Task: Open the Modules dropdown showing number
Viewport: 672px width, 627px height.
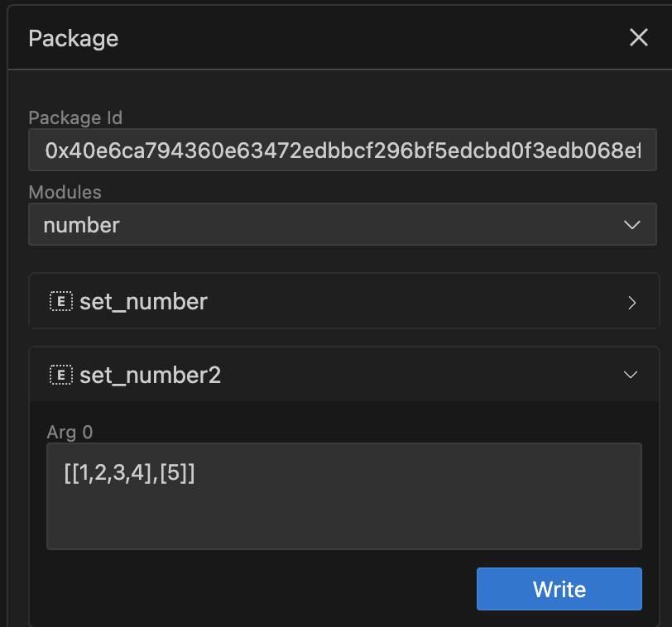Action: (331, 225)
